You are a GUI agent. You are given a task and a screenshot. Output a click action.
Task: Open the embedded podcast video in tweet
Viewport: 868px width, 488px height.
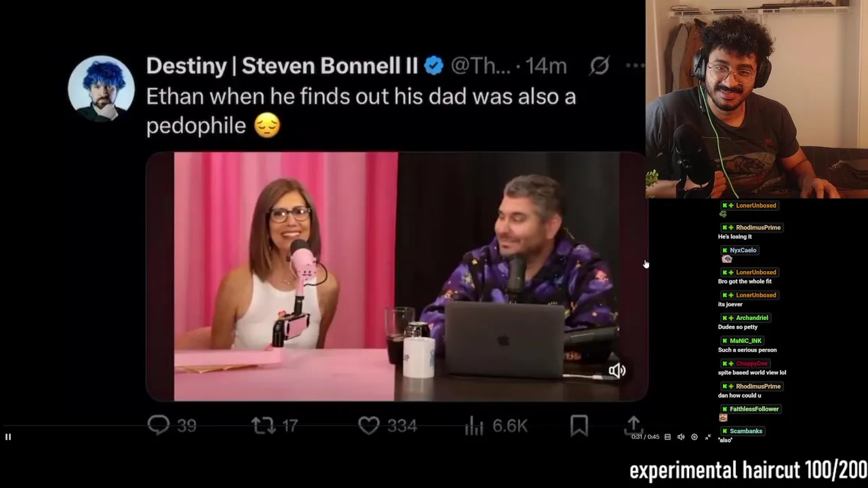397,277
